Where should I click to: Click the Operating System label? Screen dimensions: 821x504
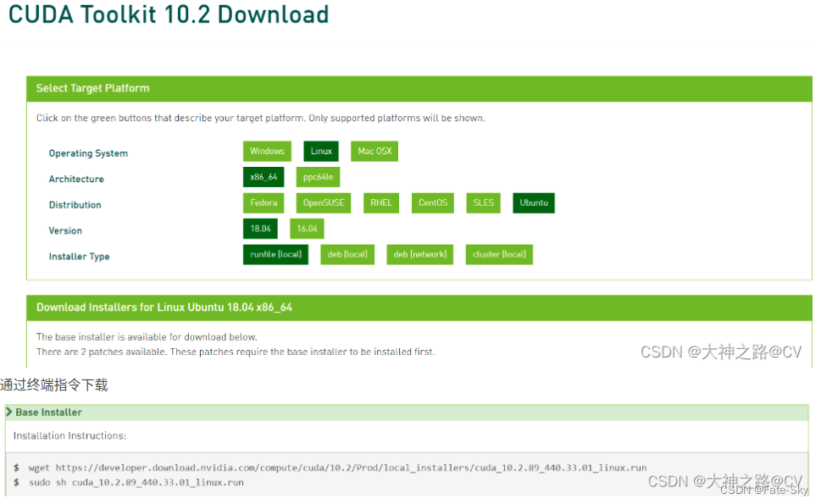click(x=88, y=153)
